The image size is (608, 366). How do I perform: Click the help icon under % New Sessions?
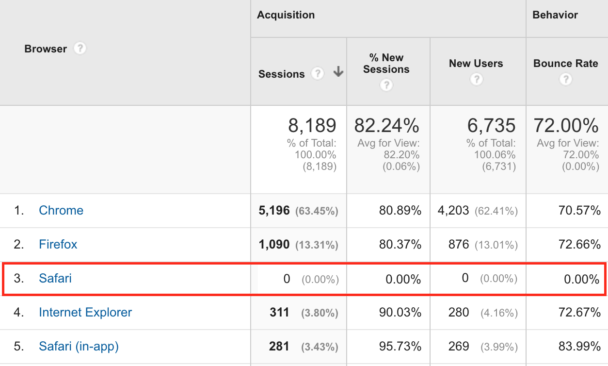[386, 85]
